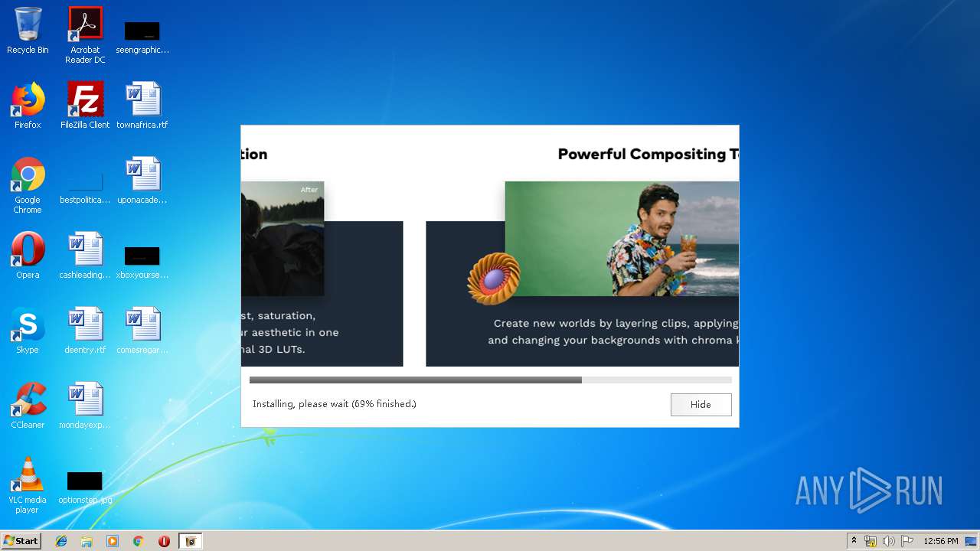
Task: Select the cashleading document icon
Action: pos(85,256)
